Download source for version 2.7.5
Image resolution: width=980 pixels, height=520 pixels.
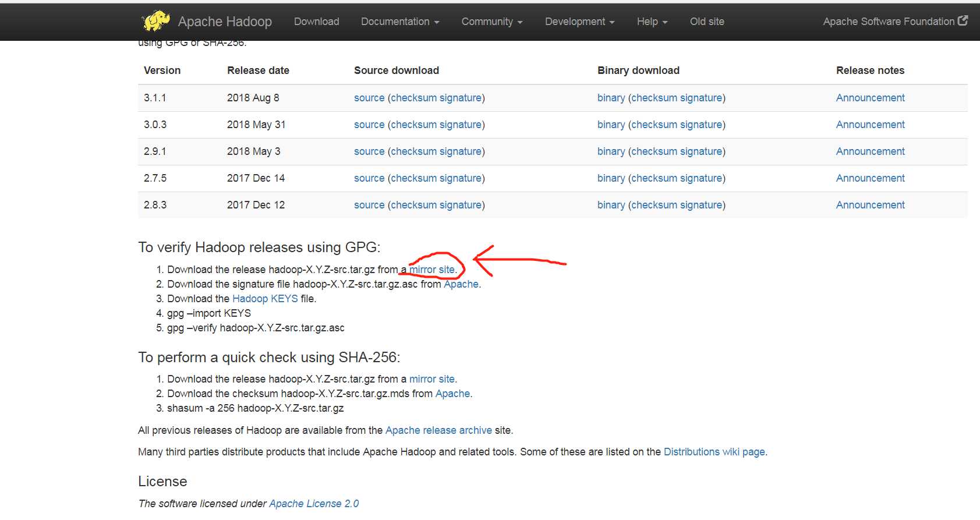[x=369, y=178]
